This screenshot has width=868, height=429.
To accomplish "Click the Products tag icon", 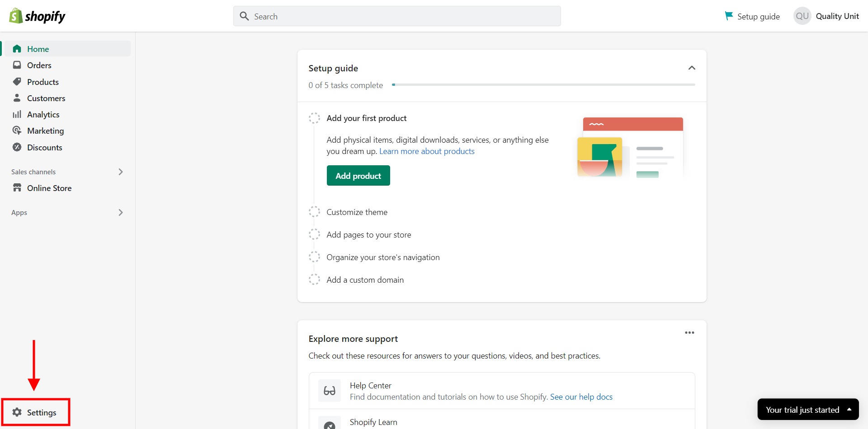I will 17,82.
